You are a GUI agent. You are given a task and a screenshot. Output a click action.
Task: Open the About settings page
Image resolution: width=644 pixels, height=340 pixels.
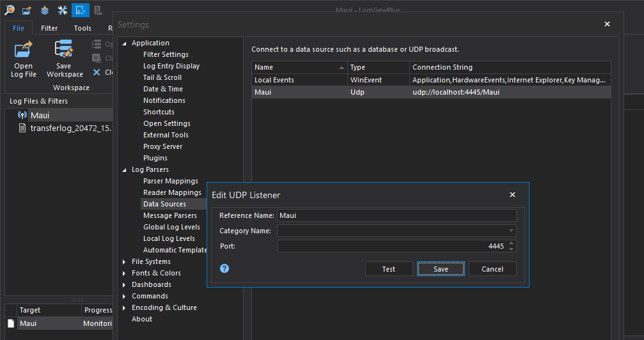tap(142, 319)
